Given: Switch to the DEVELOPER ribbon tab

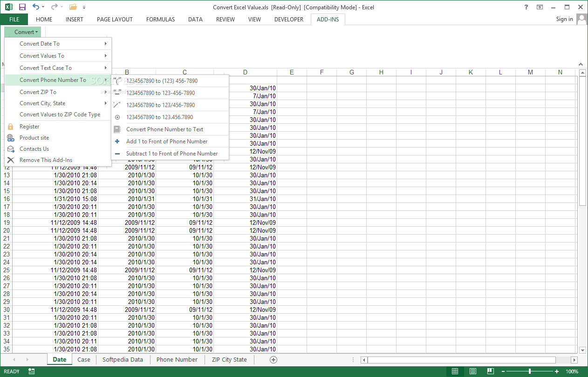Looking at the screenshot, I should click(x=289, y=19).
